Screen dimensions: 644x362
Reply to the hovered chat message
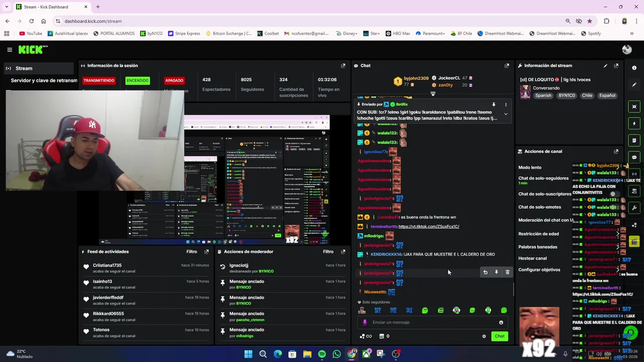(x=485, y=272)
